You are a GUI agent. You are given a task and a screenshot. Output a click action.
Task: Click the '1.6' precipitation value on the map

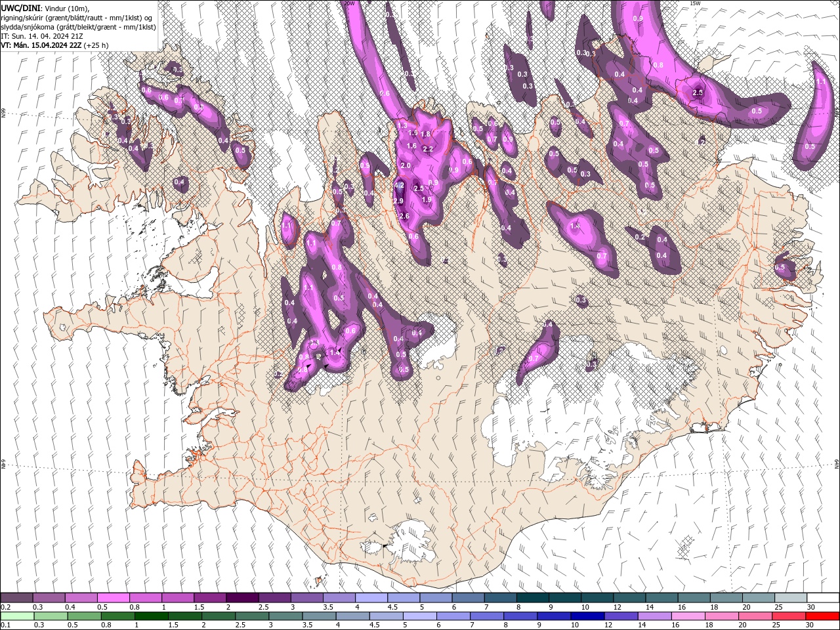(x=411, y=146)
